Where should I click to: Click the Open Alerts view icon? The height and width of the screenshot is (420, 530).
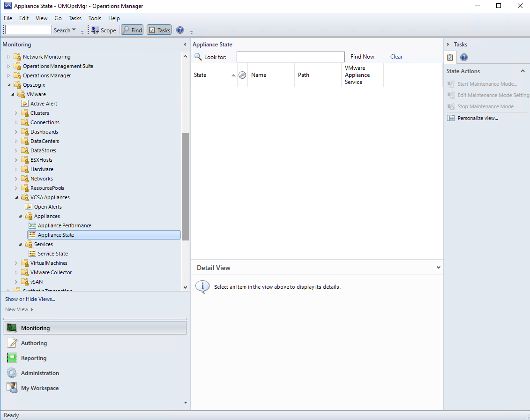tap(29, 207)
